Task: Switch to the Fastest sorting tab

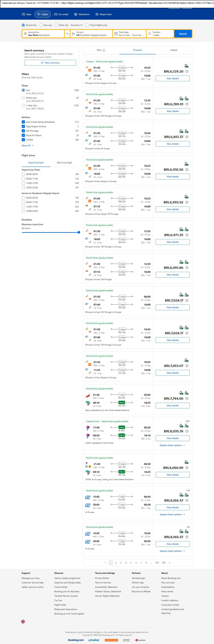Action: pos(174,50)
